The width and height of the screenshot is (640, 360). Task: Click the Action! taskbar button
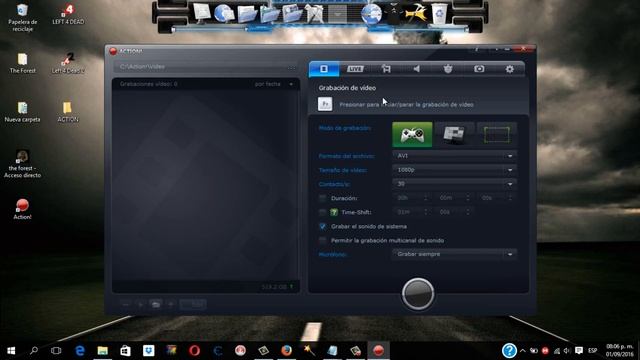[x=378, y=351]
